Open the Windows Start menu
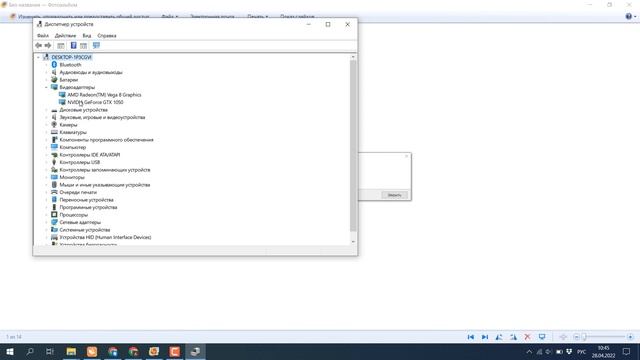This screenshot has height=360, width=640. point(10,351)
